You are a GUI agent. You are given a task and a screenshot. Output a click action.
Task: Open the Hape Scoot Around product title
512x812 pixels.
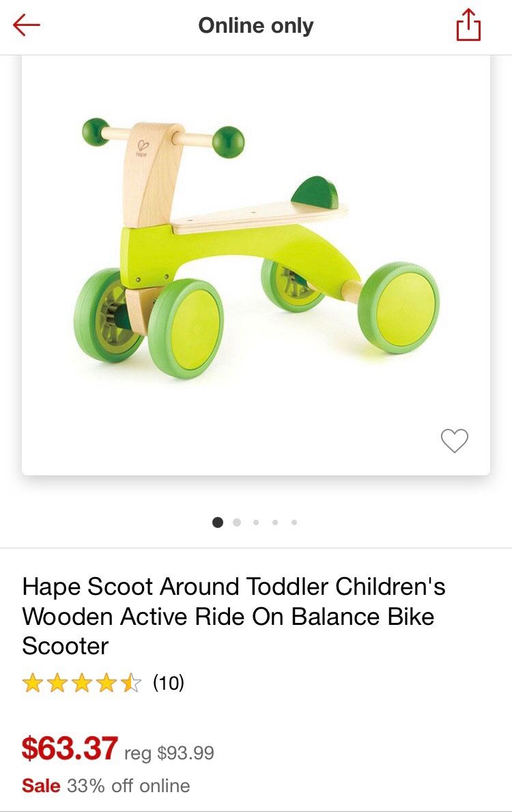point(233,616)
